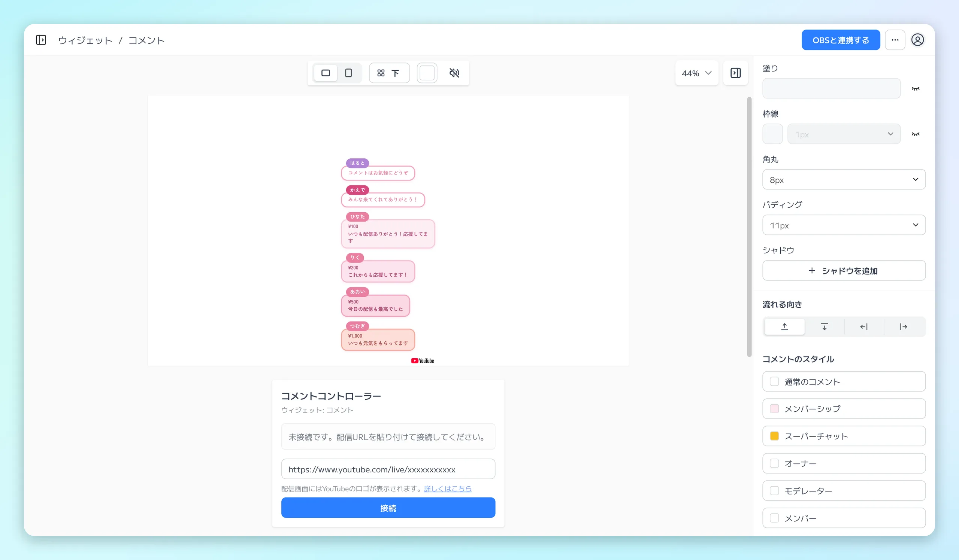Select flow direction rightward arrow
The image size is (959, 560).
(x=904, y=327)
